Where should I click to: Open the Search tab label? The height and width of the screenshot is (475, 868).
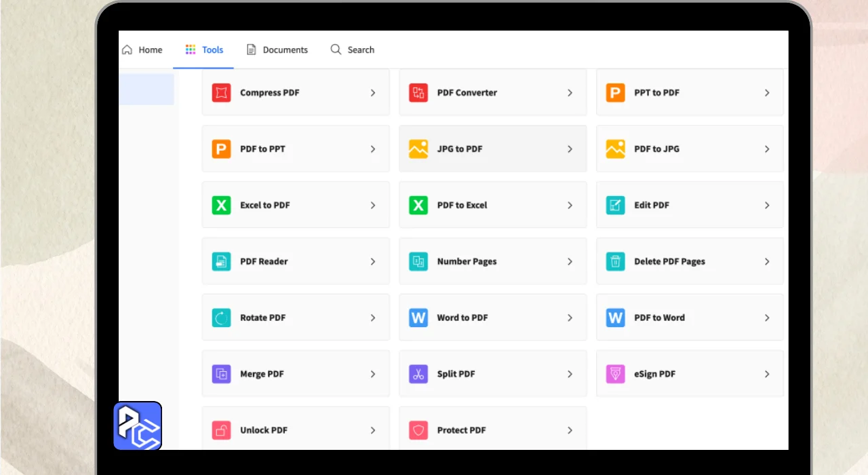click(361, 50)
